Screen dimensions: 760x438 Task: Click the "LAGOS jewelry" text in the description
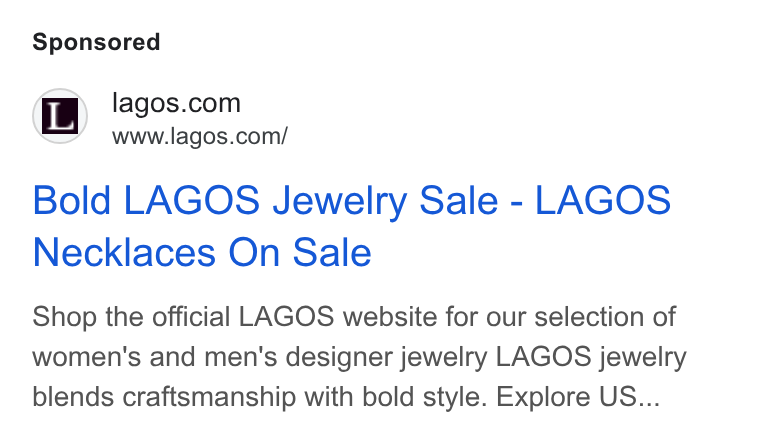pos(591,357)
